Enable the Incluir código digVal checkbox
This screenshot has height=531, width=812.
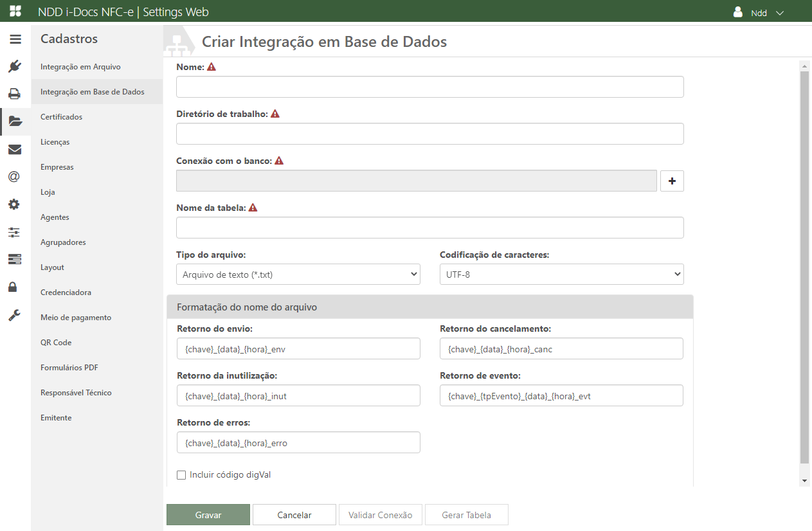point(181,475)
